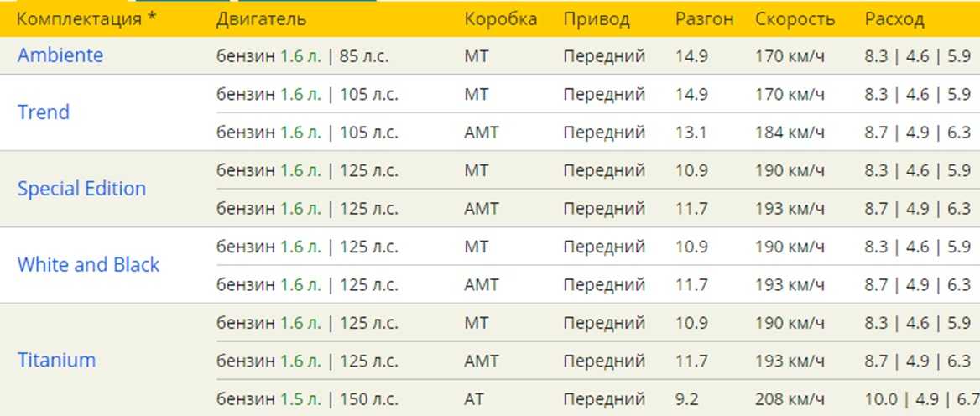980x416 pixels.
Task: Click the Расход column header
Action: pyautogui.click(x=894, y=19)
